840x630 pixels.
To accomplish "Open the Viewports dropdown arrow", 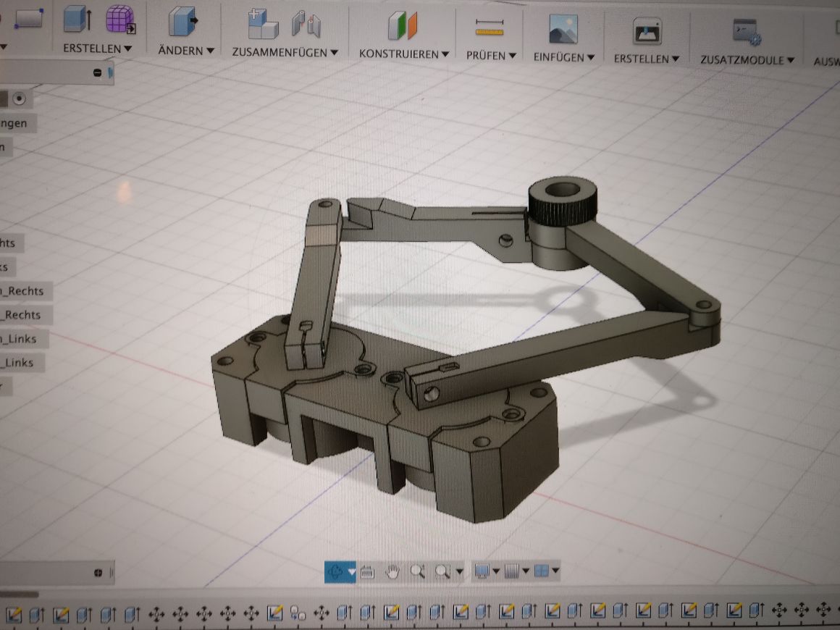I will [x=555, y=571].
